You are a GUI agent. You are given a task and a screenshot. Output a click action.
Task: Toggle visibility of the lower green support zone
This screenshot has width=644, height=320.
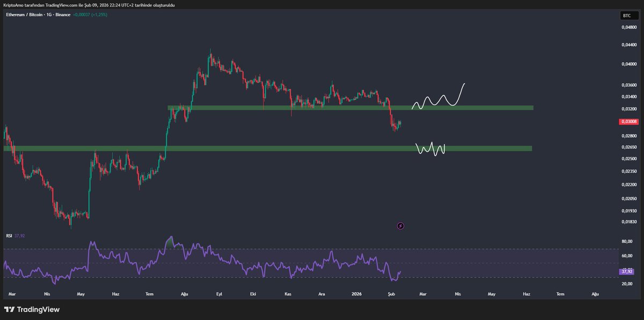268,148
